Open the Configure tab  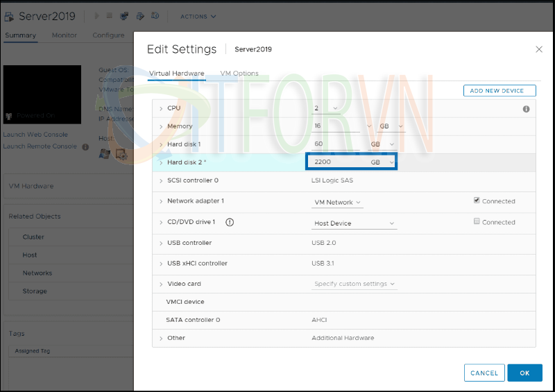(x=108, y=35)
